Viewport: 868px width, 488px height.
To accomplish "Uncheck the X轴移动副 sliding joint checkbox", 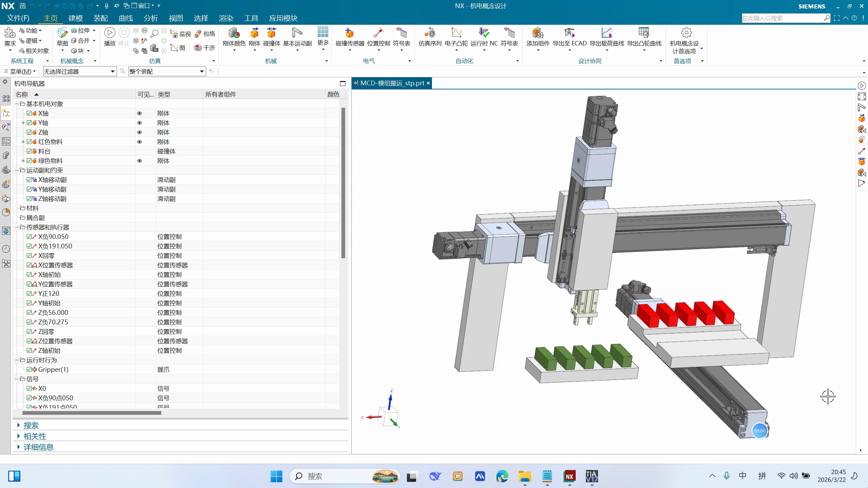I will point(29,180).
